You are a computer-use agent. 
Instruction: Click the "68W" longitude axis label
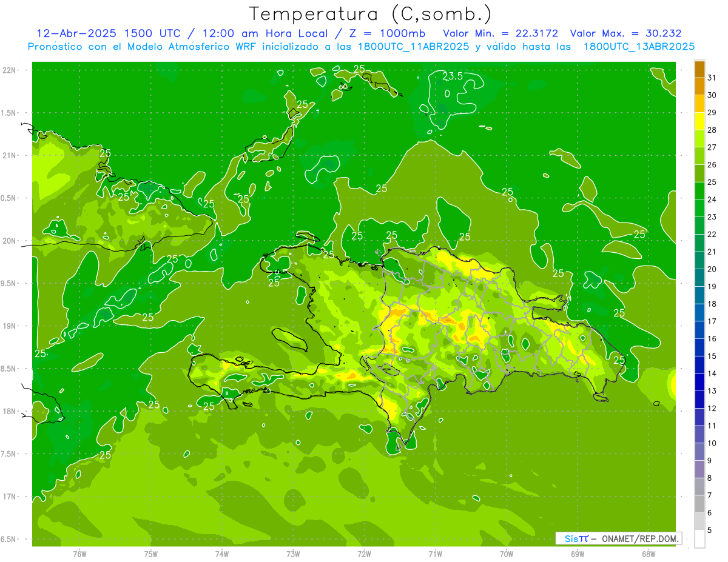(x=649, y=554)
